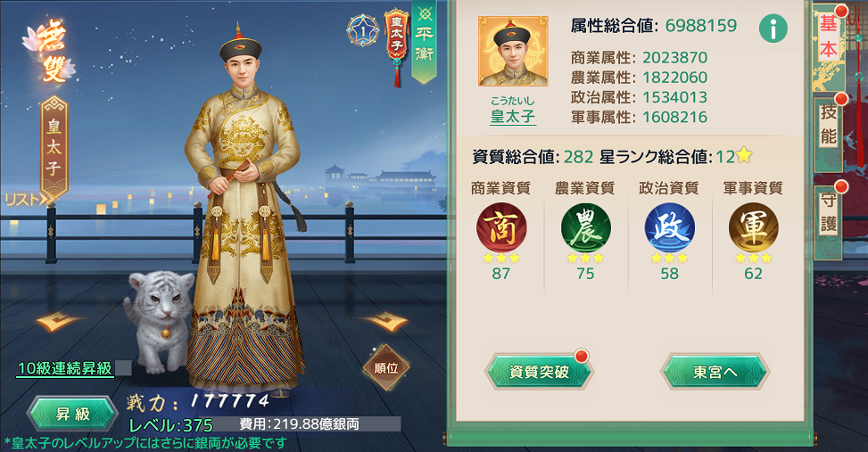
Task: Go to next character with right arrow
Action: (384, 321)
